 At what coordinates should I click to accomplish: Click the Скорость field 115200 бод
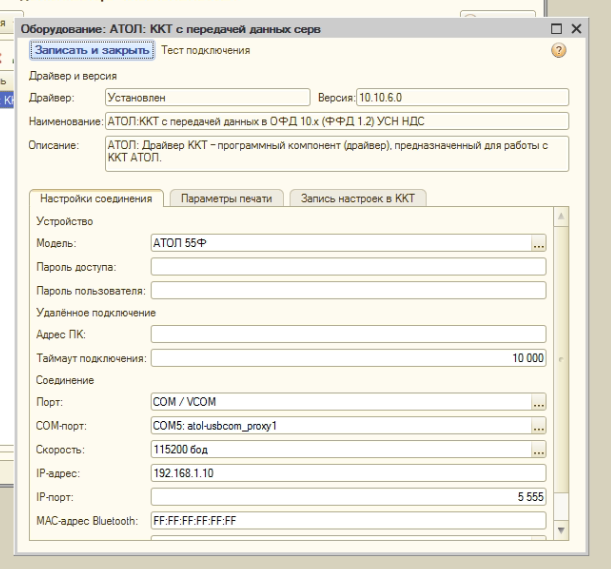[341, 450]
